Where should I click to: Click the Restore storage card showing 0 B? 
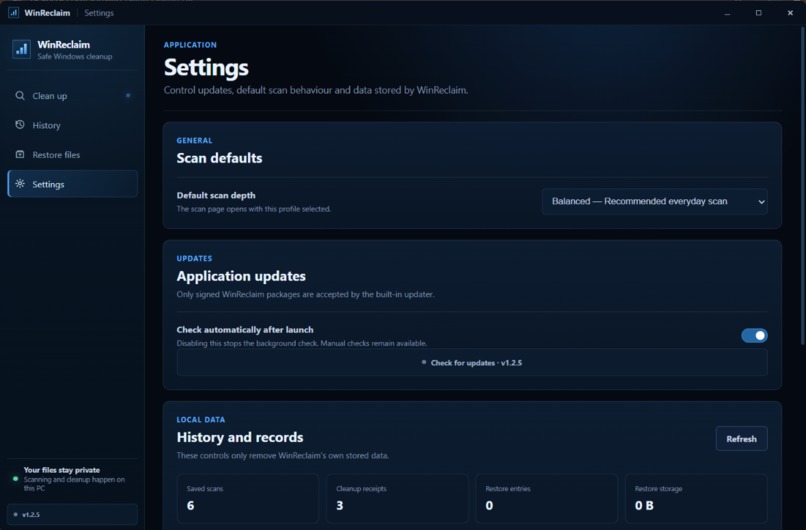click(x=696, y=498)
